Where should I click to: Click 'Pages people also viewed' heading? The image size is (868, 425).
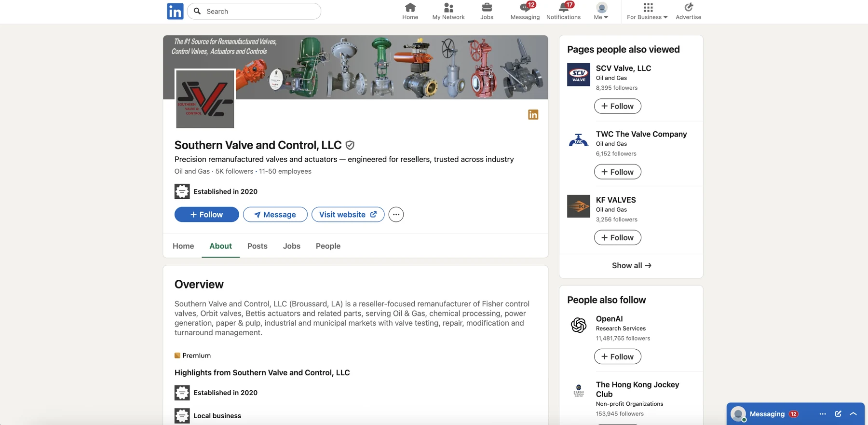pyautogui.click(x=624, y=49)
